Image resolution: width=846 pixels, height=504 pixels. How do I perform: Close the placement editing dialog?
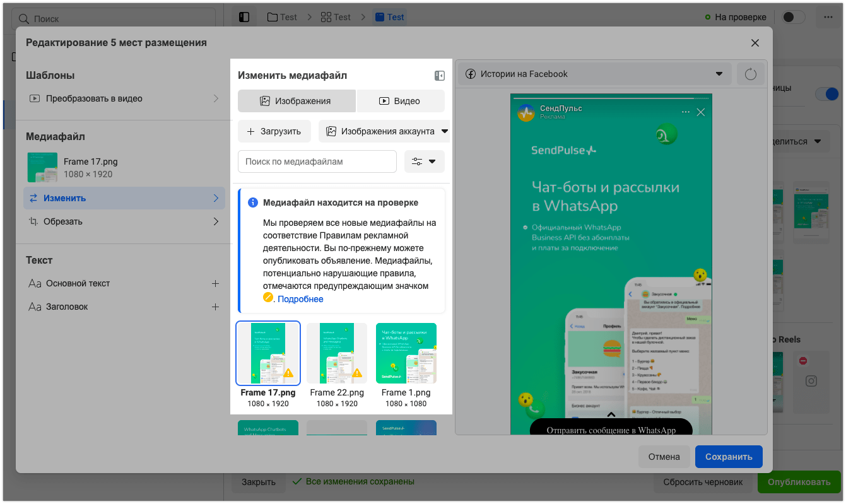pyautogui.click(x=755, y=43)
